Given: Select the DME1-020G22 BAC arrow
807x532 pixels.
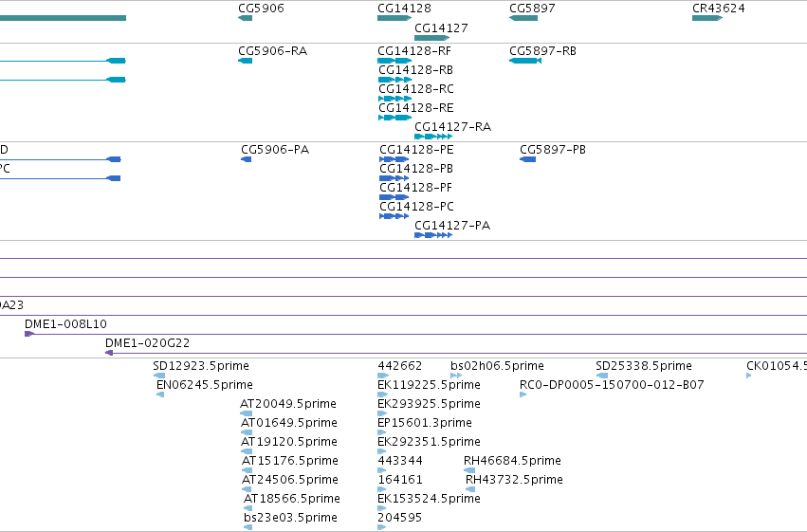Looking at the screenshot, I should pyautogui.click(x=109, y=353).
